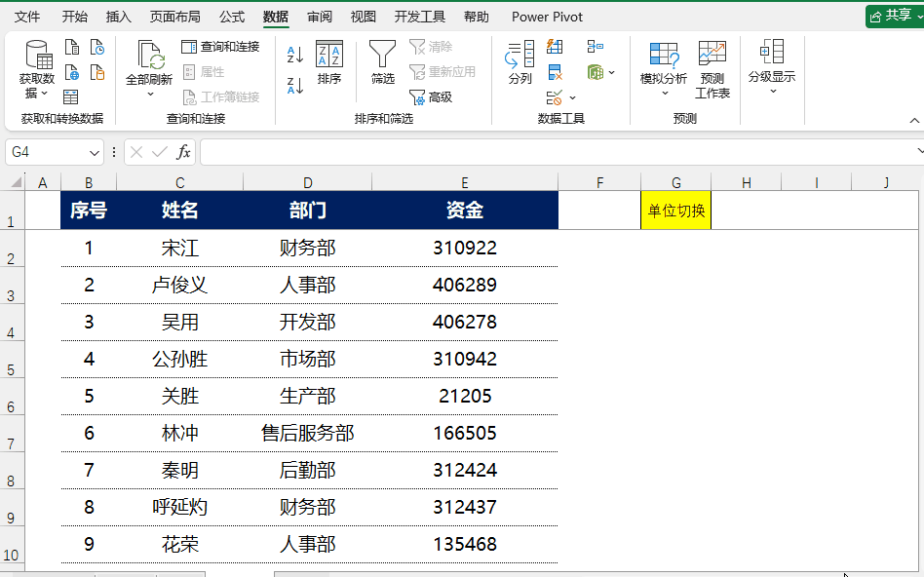
Task: Click the formula bar cancel X icon
Action: coord(136,153)
